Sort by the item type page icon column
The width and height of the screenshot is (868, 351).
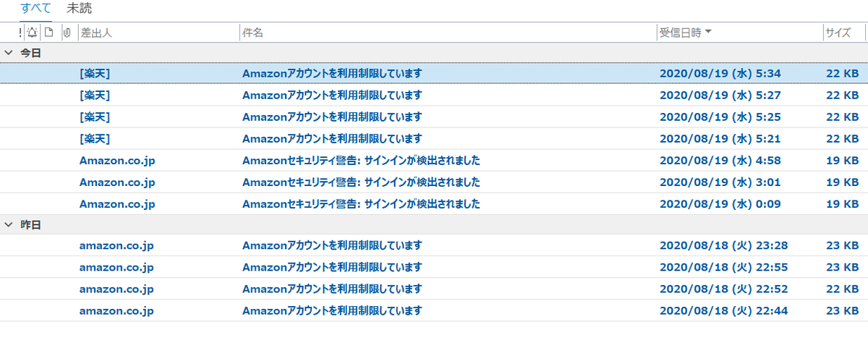(48, 32)
